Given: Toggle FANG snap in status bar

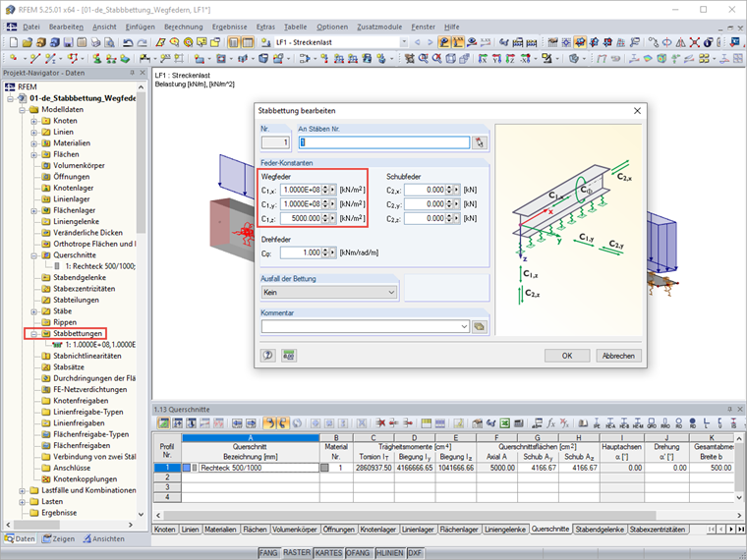Looking at the screenshot, I should click(268, 553).
